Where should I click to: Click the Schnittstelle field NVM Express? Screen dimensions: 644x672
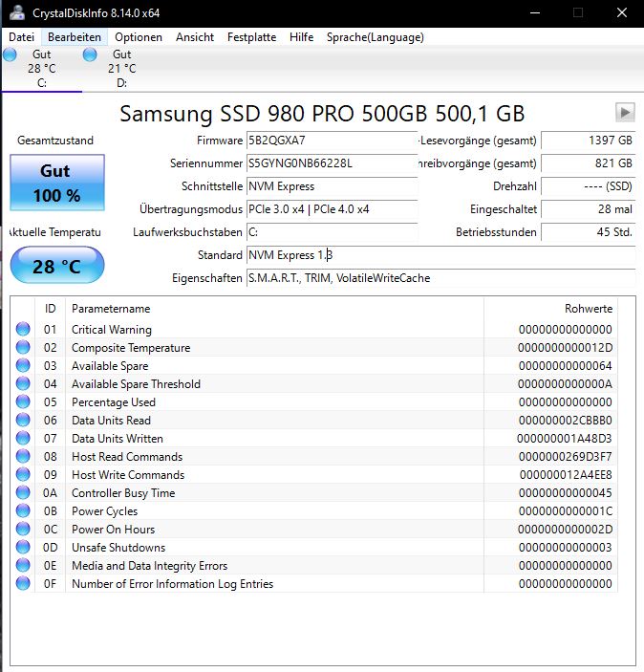tap(333, 186)
